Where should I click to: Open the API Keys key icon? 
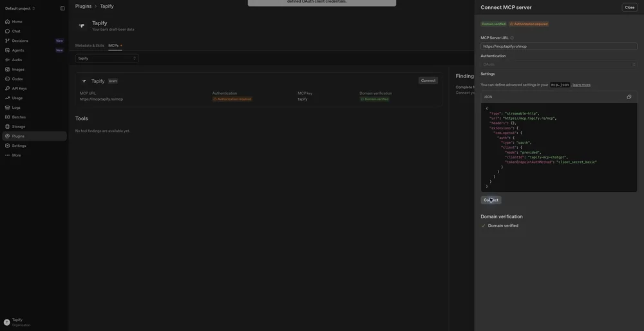tap(7, 88)
